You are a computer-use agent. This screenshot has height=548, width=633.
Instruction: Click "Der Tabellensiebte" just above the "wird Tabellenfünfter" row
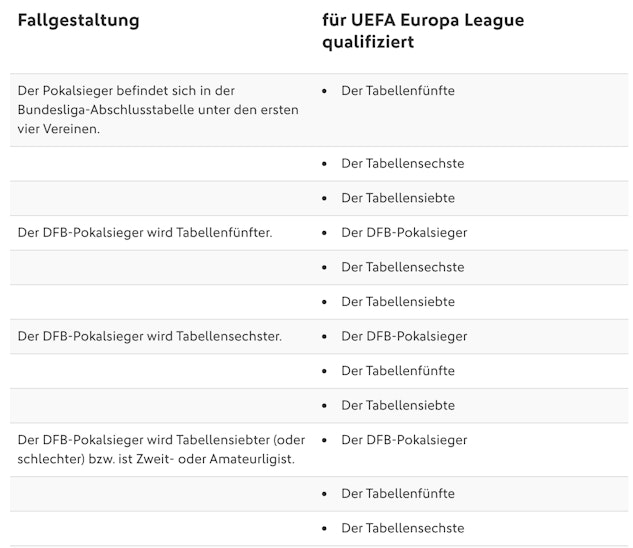click(397, 198)
